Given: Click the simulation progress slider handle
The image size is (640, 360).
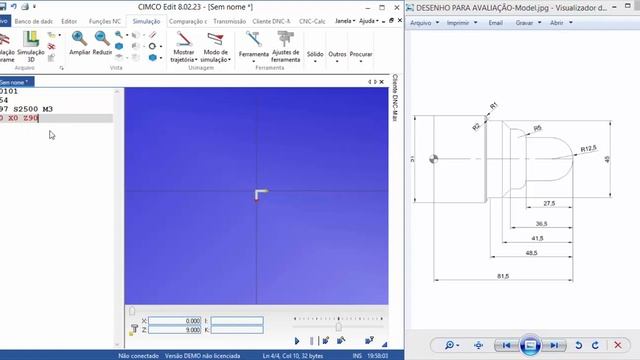Looking at the screenshot, I should [x=132, y=311].
